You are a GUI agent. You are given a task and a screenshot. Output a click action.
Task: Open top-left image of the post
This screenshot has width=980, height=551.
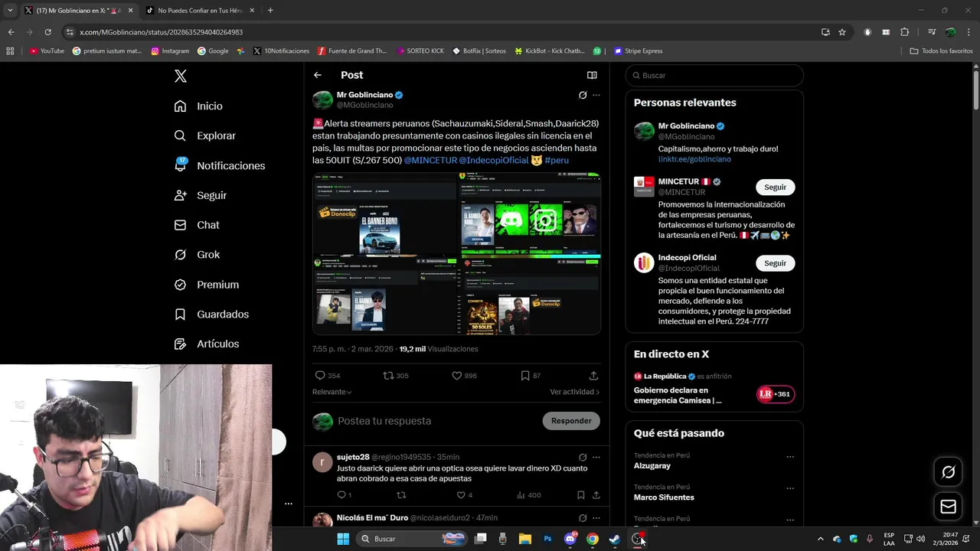384,213
